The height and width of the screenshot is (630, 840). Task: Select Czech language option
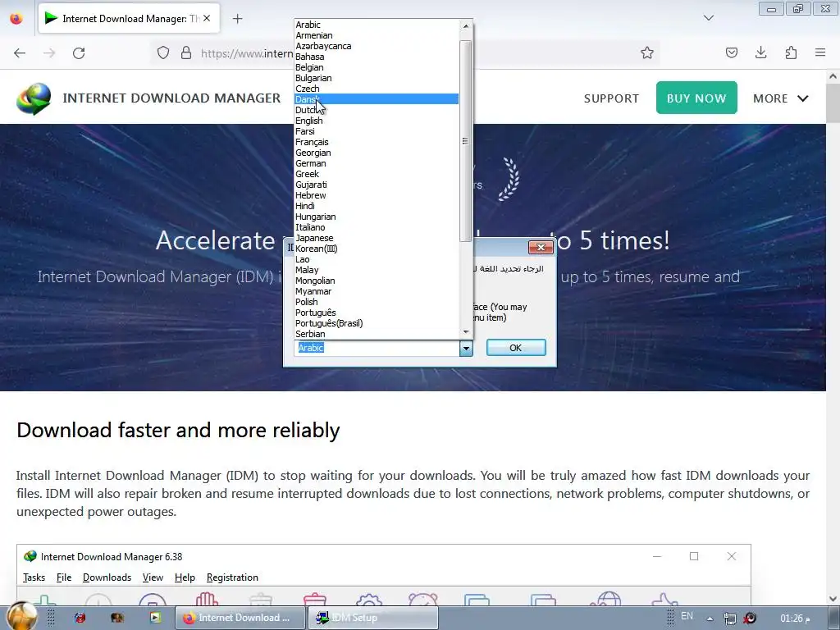377,89
